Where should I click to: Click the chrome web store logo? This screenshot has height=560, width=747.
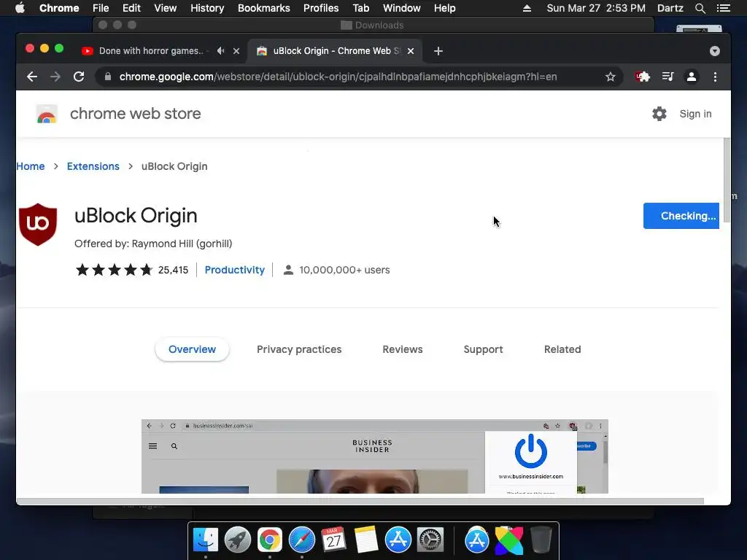pyautogui.click(x=47, y=114)
